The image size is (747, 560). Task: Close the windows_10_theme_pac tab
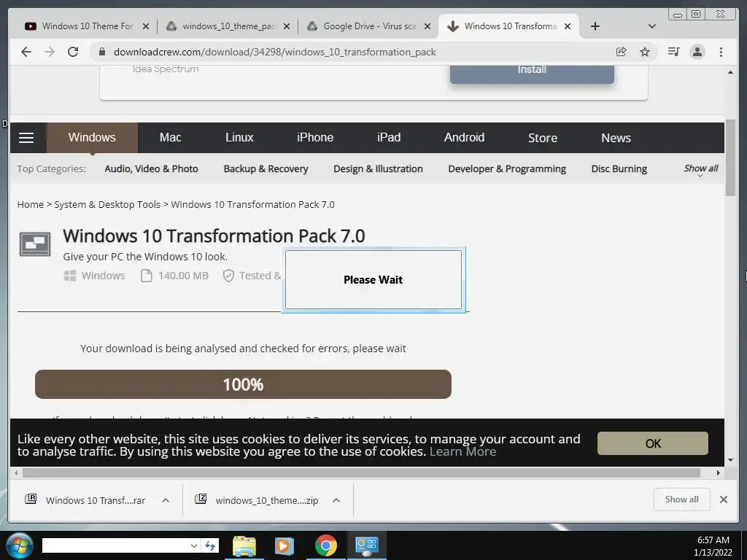(286, 26)
